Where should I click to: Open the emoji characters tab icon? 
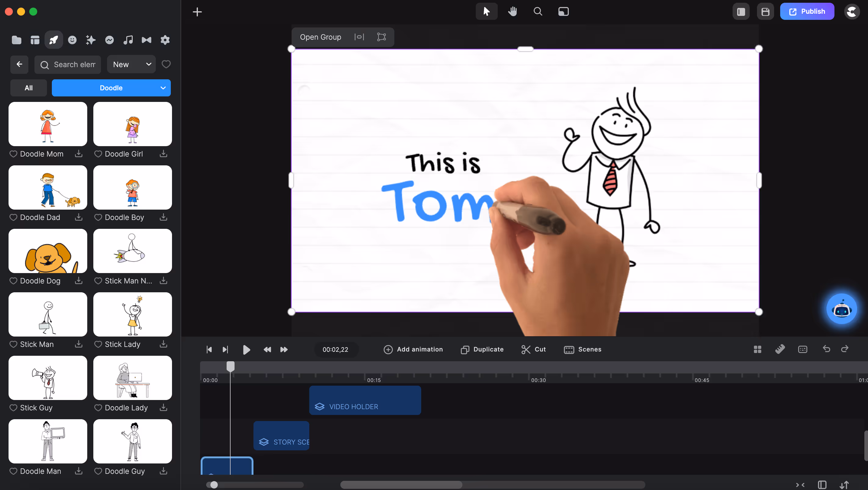[x=72, y=40]
